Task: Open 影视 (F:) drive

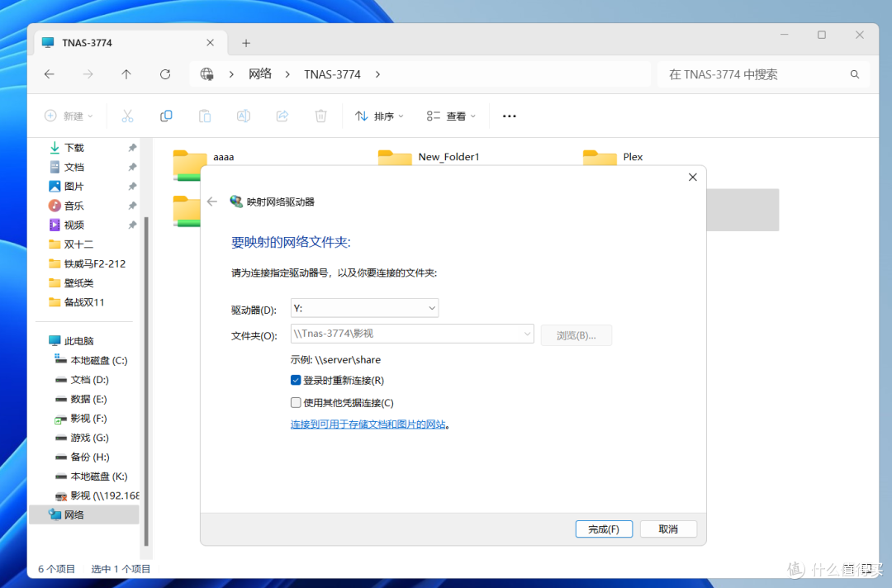Action: (x=88, y=419)
